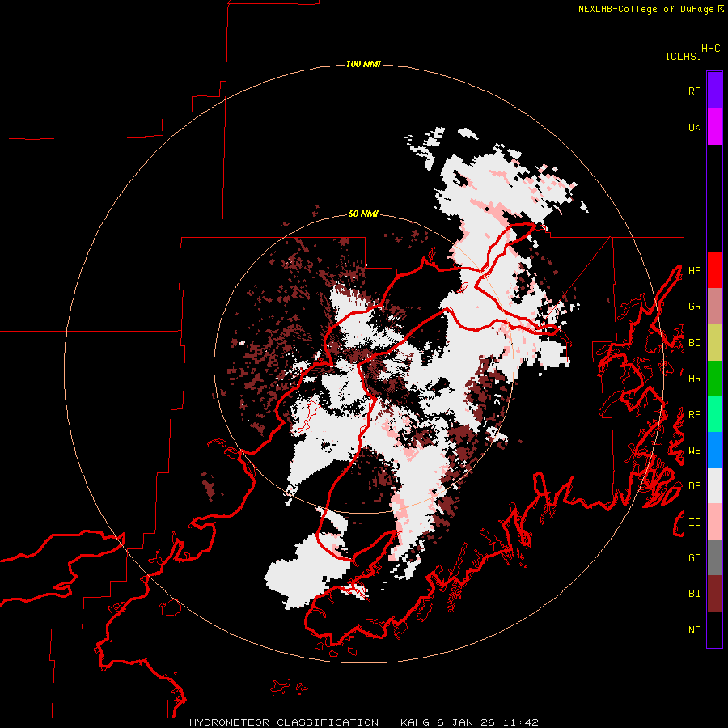Click the RA legend label
The height and width of the screenshot is (728, 728).
tap(695, 415)
